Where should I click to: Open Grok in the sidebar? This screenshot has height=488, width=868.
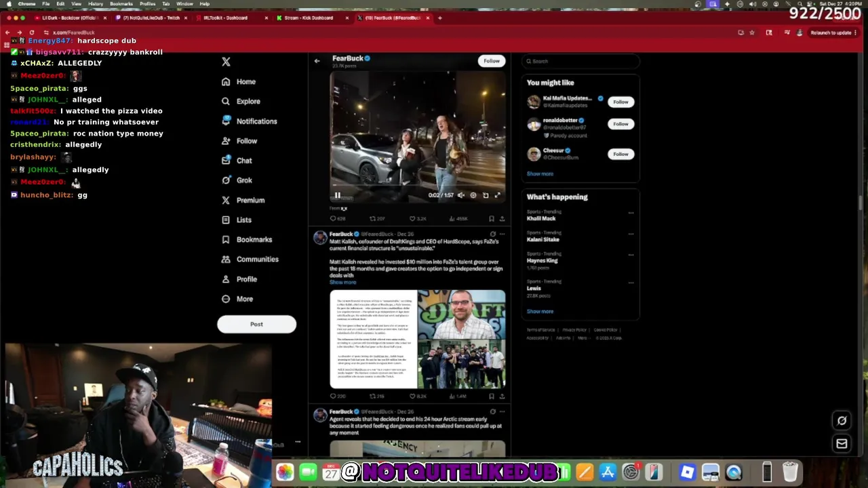pyautogui.click(x=237, y=180)
